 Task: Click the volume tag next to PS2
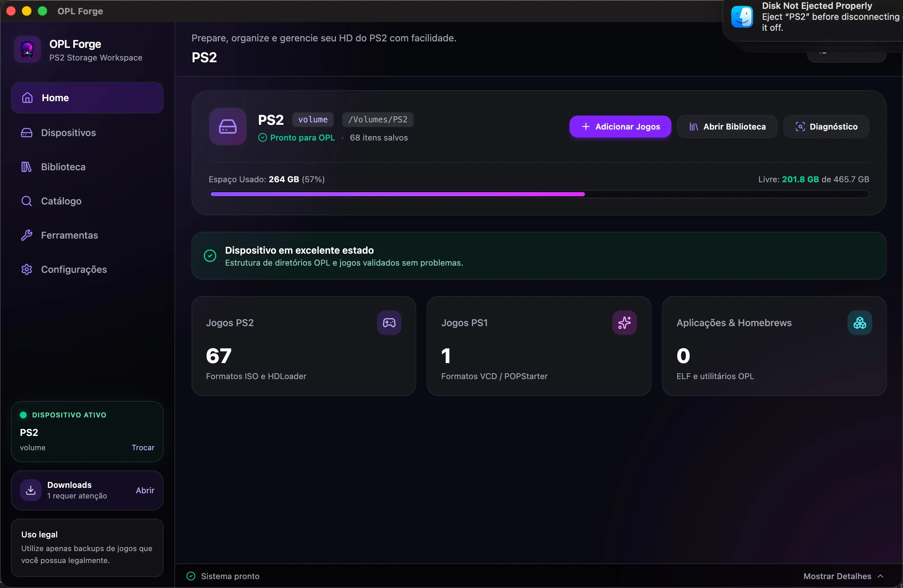tap(313, 119)
